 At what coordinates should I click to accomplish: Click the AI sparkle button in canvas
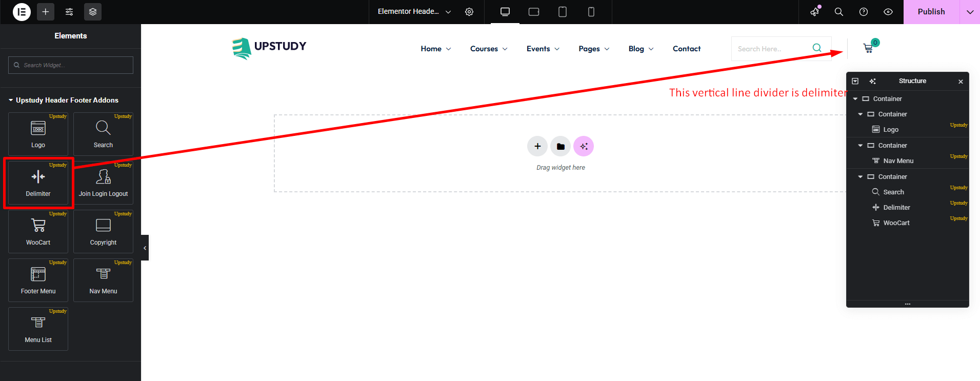tap(584, 146)
